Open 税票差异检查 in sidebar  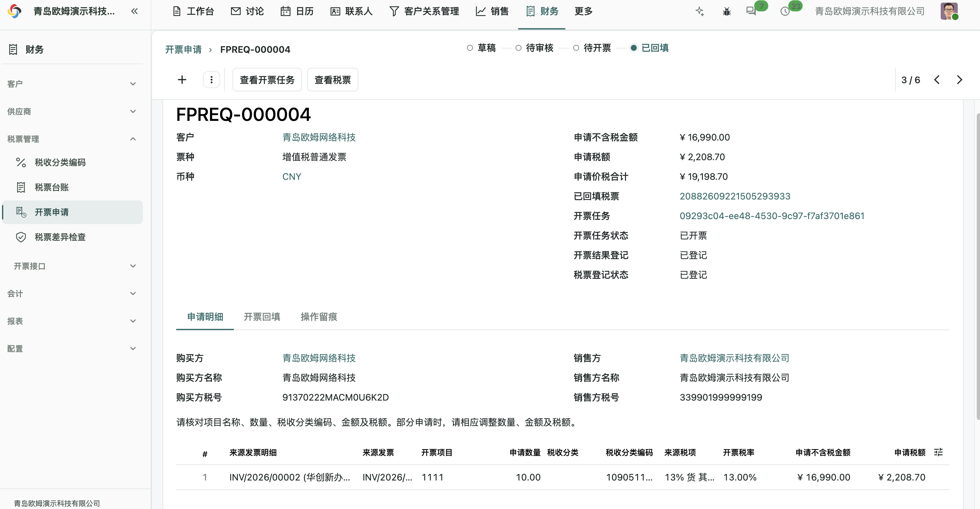coord(72,237)
